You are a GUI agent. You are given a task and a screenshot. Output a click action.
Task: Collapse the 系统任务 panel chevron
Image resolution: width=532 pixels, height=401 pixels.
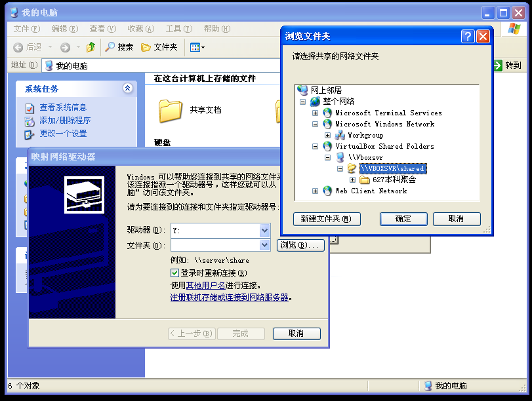127,88
